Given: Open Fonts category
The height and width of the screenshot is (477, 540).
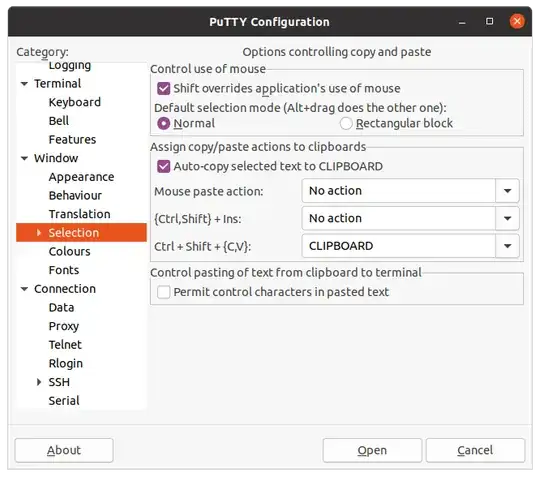Looking at the screenshot, I should click(64, 270).
